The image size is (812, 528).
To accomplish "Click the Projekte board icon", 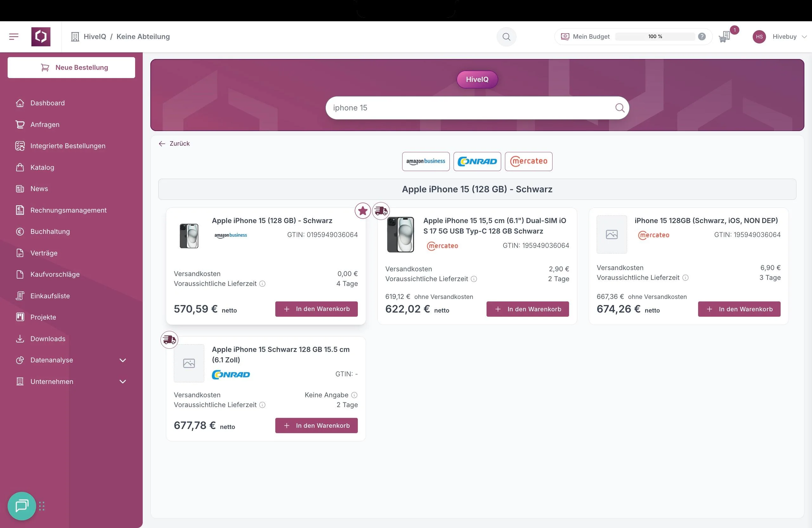I will 20,317.
